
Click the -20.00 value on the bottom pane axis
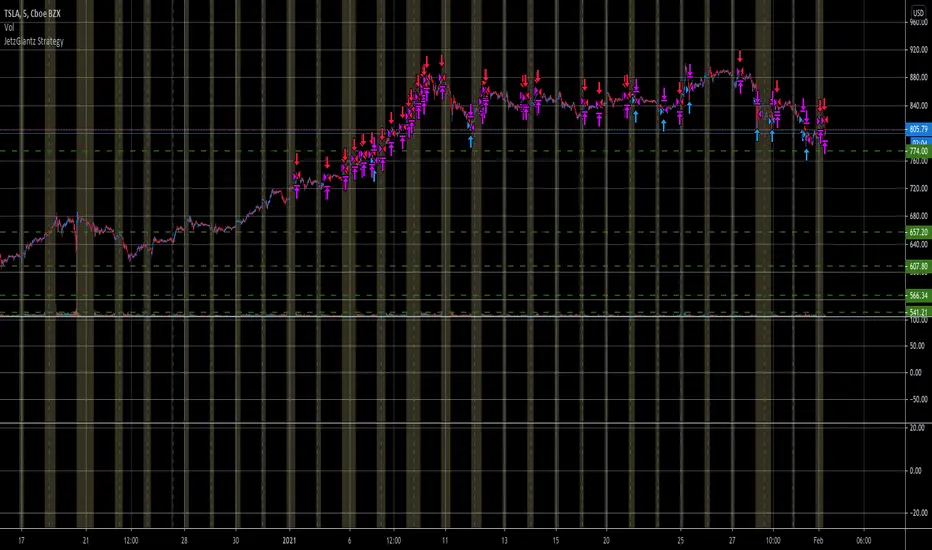tap(918, 513)
